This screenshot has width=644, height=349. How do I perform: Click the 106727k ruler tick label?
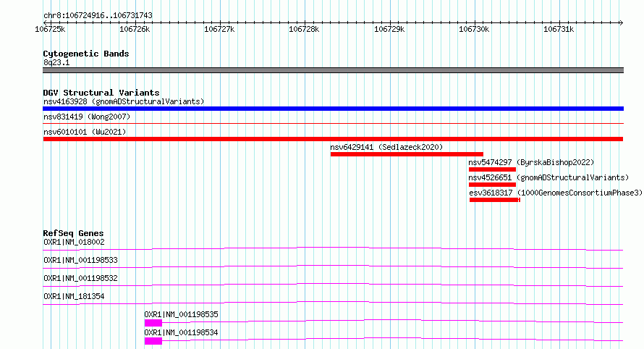(219, 29)
